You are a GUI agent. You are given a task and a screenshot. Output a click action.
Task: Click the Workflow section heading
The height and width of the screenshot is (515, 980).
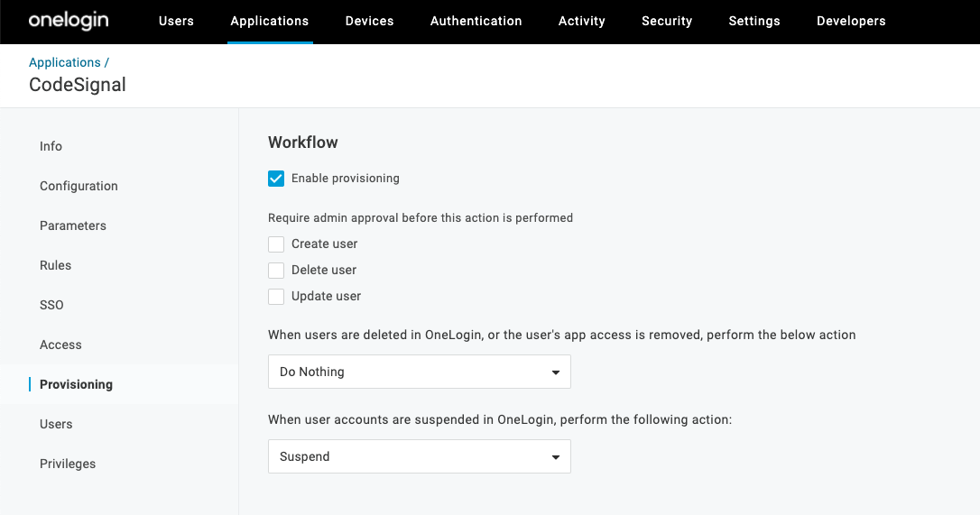click(303, 143)
